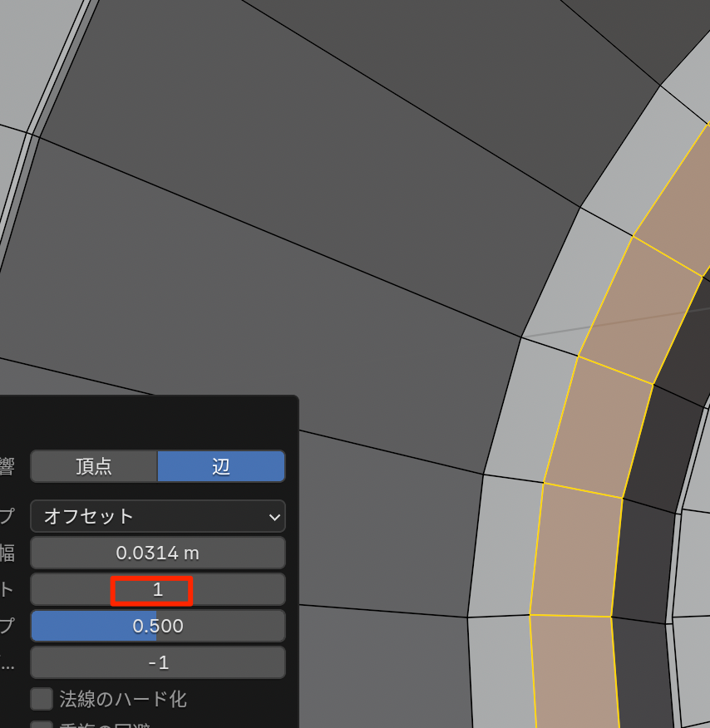Click the 0.0314 m width field
The height and width of the screenshot is (728, 710).
pyautogui.click(x=158, y=553)
